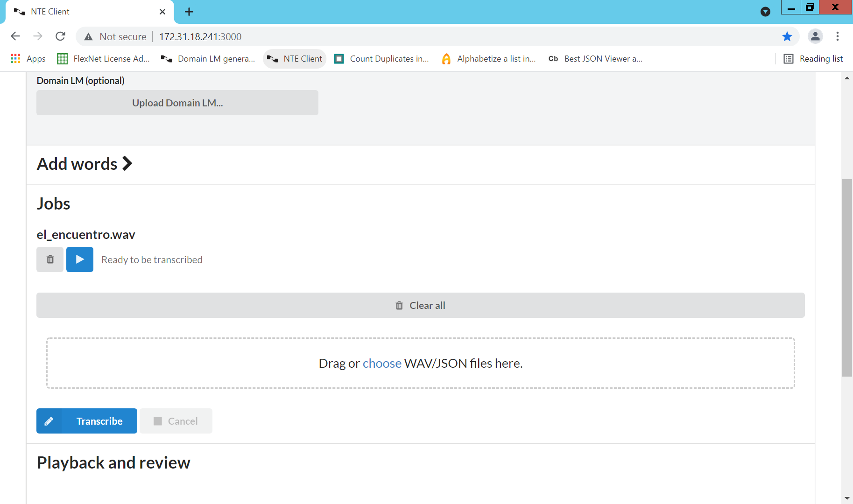Click the Upload Domain LM button

177,103
